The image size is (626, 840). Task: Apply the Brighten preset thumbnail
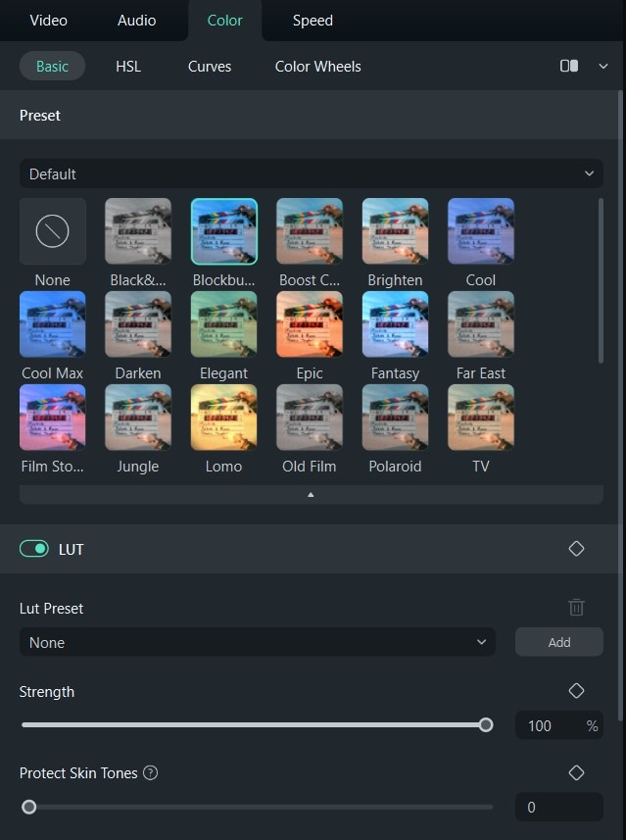tap(395, 231)
